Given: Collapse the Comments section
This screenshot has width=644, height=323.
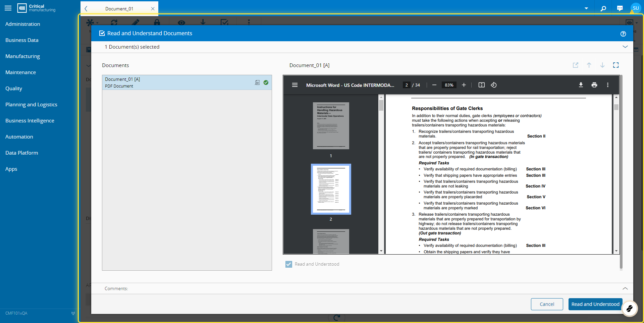Looking at the screenshot, I should tap(625, 288).
